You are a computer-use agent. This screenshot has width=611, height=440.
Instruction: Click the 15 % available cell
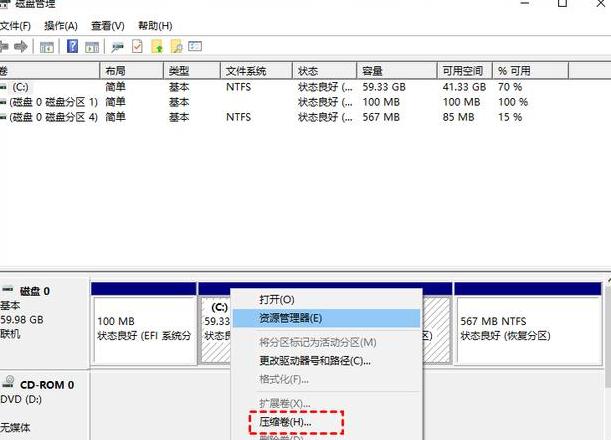[510, 117]
